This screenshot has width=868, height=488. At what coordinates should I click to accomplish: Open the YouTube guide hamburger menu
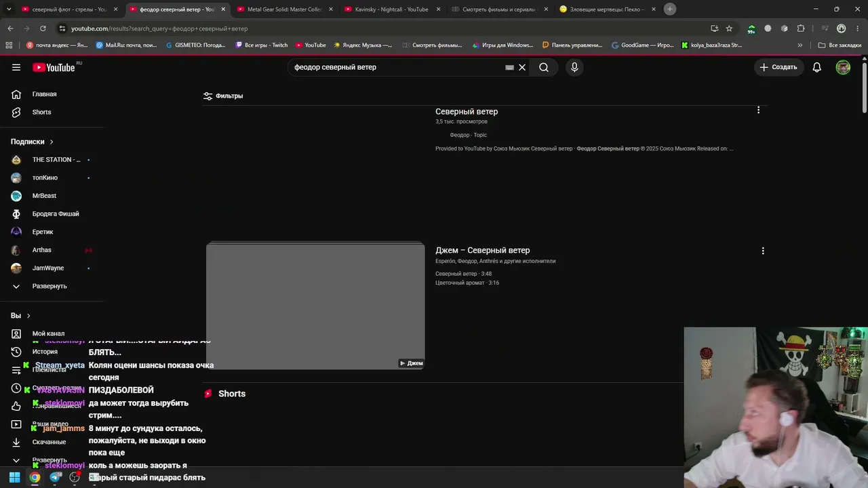(16, 67)
